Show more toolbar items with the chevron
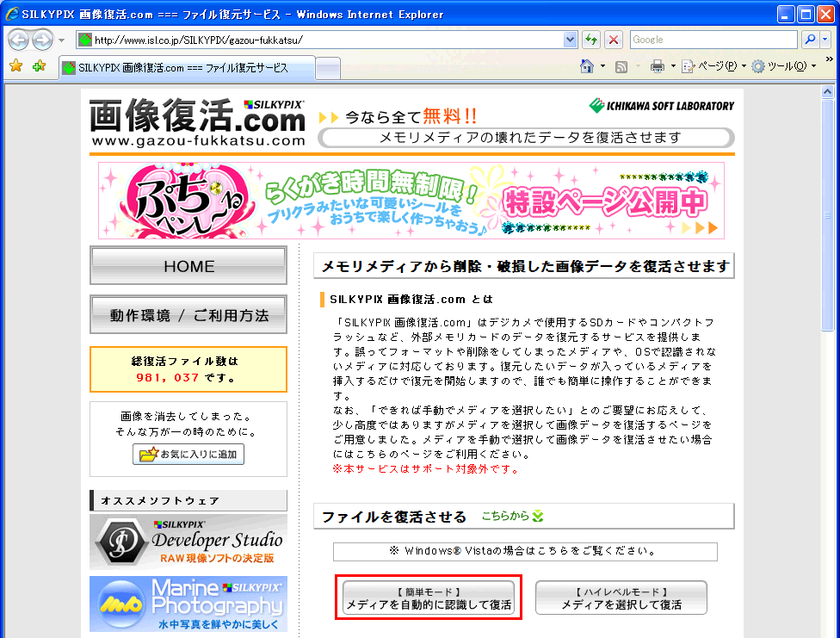This screenshot has width=840, height=638. coord(830,59)
